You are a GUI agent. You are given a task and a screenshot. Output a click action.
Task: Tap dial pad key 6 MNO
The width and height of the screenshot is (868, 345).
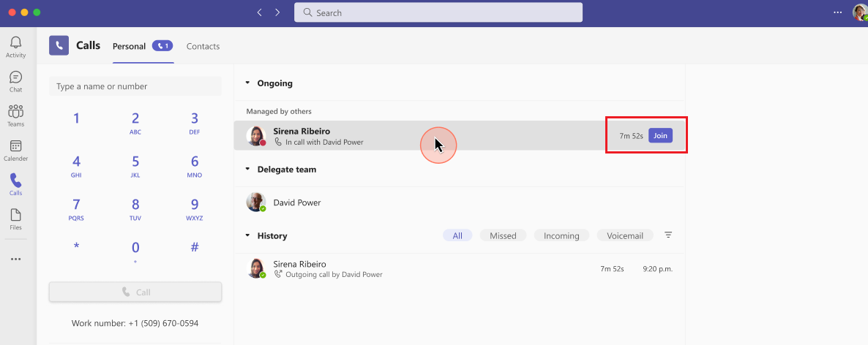194,167
